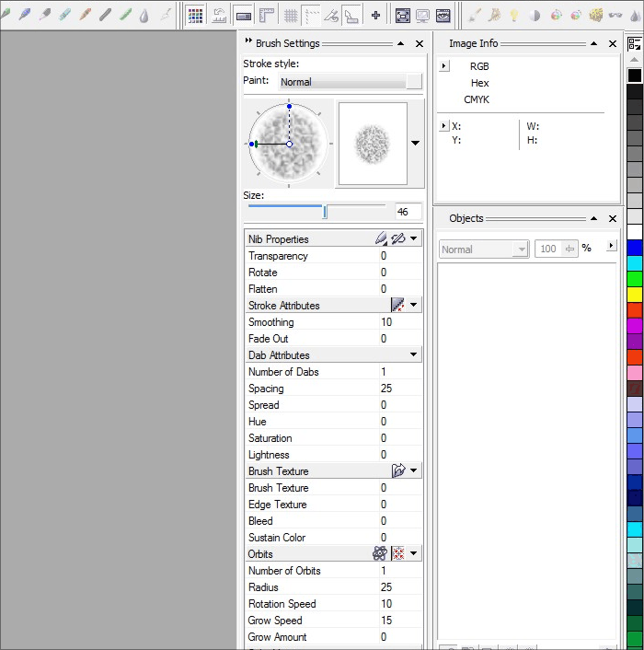644x650 pixels.
Task: Click the load texture icon in Brush Texture header
Action: coord(398,471)
